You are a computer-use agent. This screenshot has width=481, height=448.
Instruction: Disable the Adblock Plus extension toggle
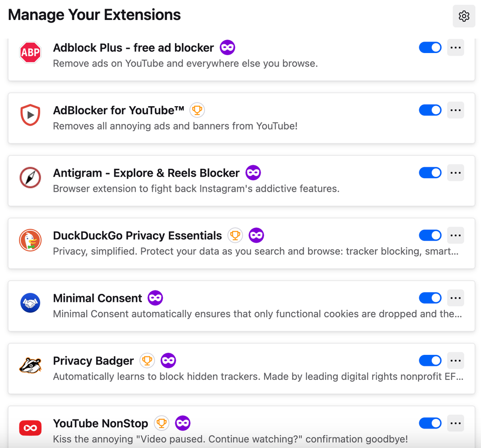click(430, 47)
